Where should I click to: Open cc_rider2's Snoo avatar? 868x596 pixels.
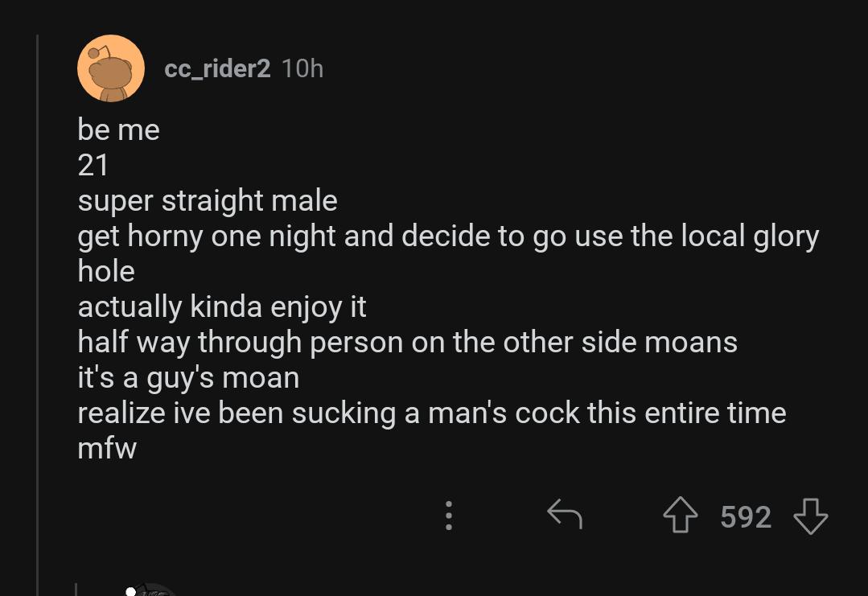[x=111, y=69]
